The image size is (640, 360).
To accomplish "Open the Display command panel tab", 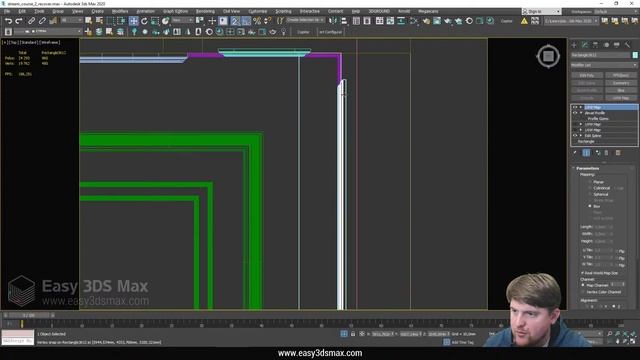I will coord(617,44).
